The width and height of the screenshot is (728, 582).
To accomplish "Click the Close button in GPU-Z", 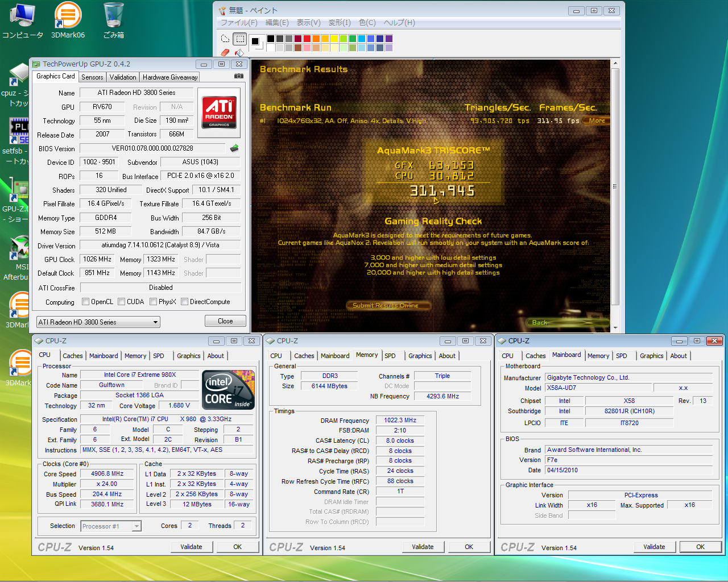I will tap(225, 321).
